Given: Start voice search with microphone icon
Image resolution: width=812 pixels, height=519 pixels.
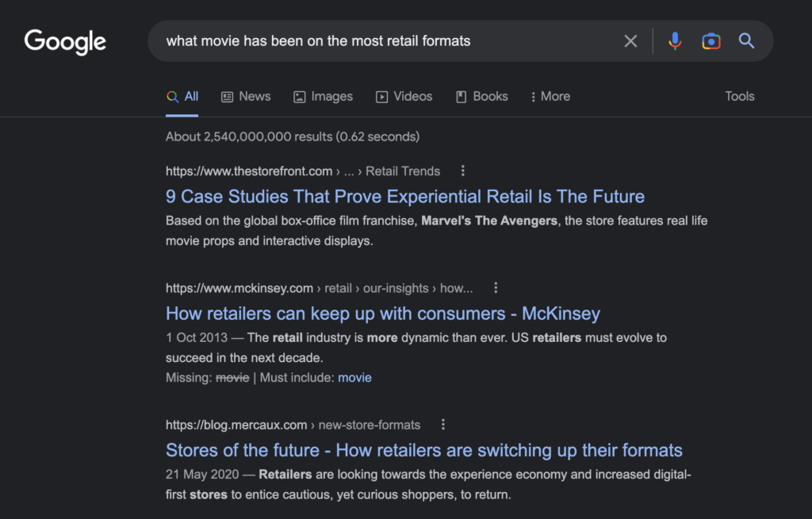Looking at the screenshot, I should [675, 41].
